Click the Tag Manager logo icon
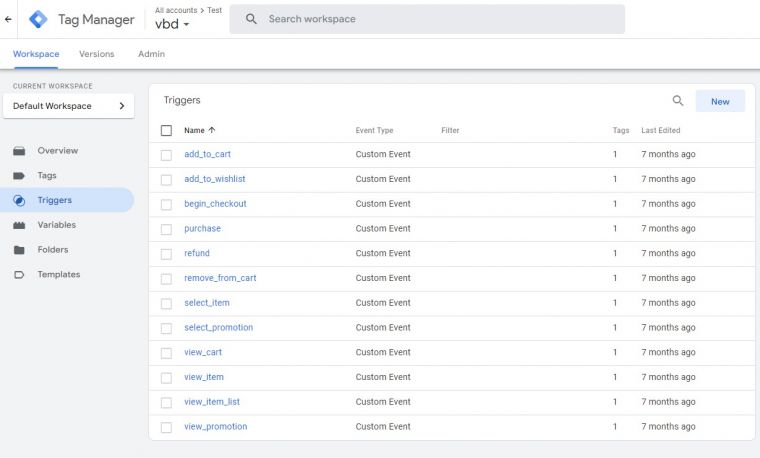Viewport: 760px width, 458px height. pos(38,19)
